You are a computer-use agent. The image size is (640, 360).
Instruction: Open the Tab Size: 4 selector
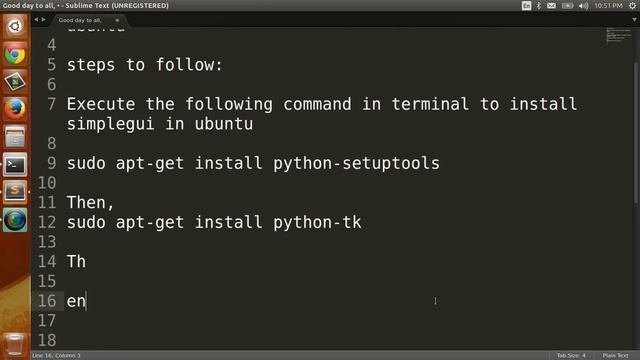coord(571,356)
